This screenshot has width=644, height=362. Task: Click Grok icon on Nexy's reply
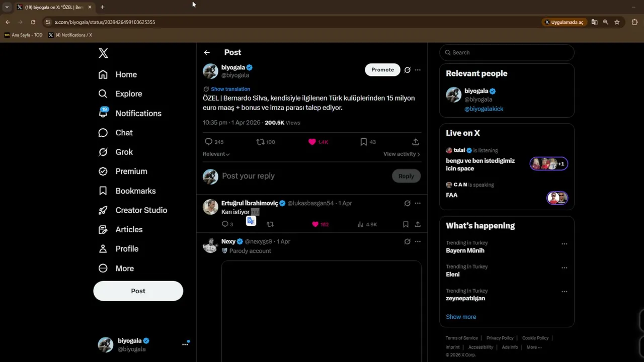click(408, 241)
